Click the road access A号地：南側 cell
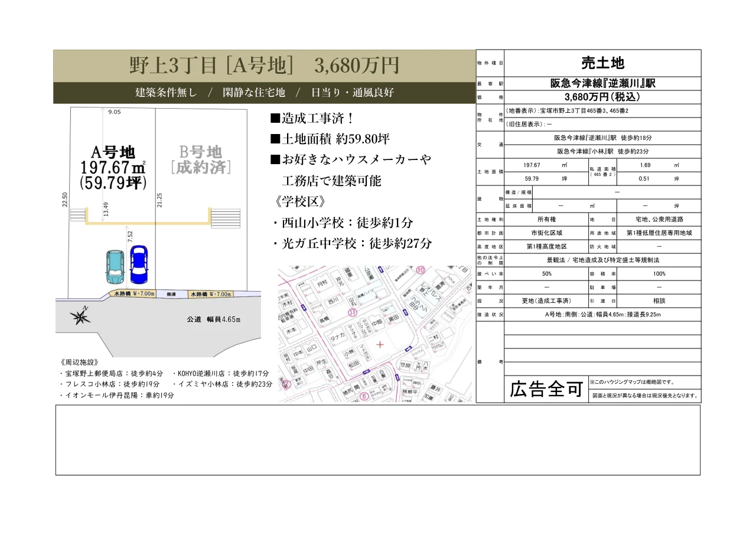 pos(602,315)
